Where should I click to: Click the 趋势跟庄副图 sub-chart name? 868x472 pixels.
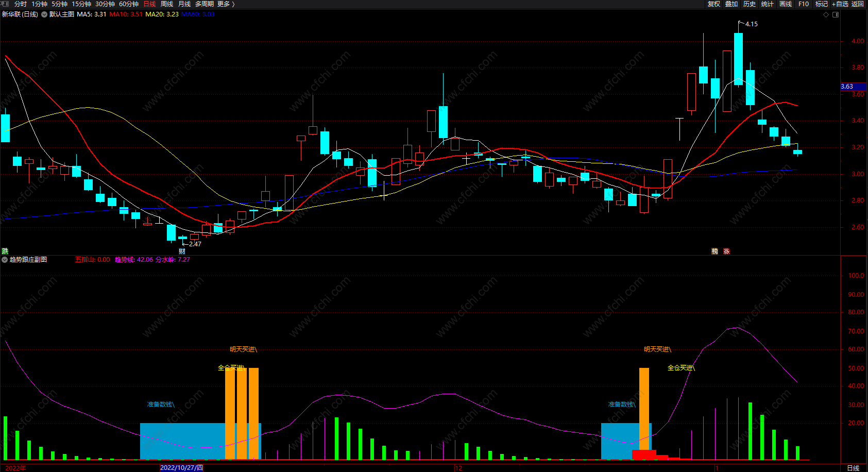pyautogui.click(x=28, y=260)
